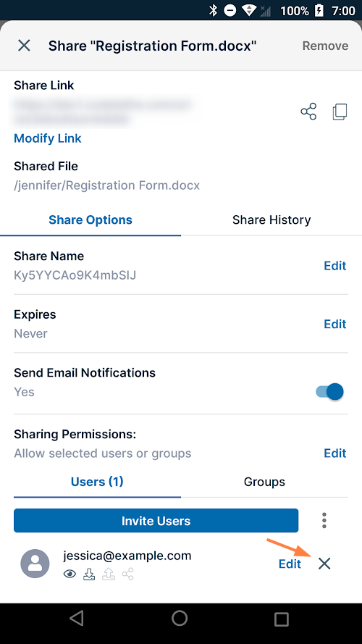362x644 pixels.
Task: Click the Invite Users button
Action: [156, 521]
